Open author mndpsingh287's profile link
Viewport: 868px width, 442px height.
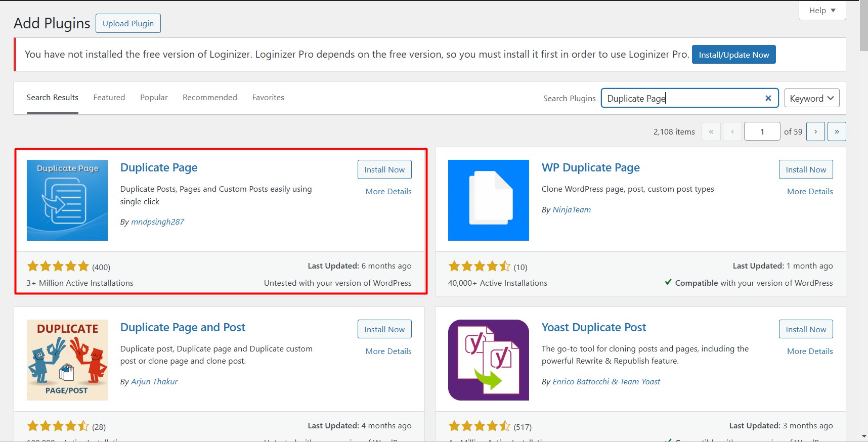tap(157, 222)
